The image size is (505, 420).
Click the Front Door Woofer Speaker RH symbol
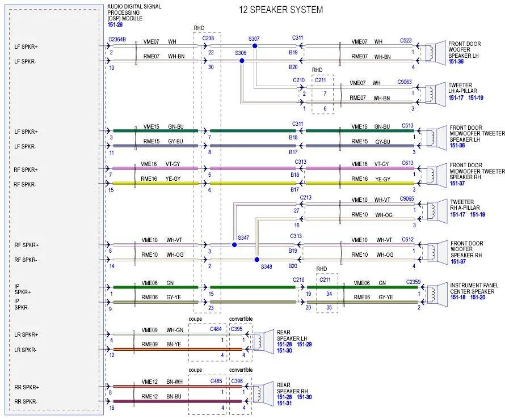click(x=437, y=251)
